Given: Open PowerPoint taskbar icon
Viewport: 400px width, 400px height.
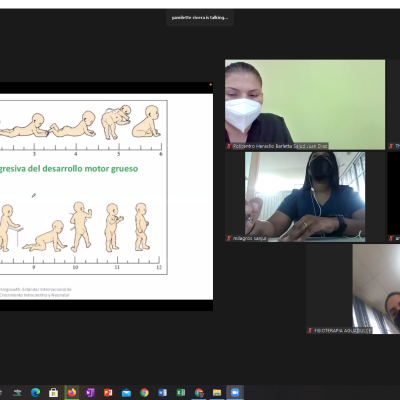Looking at the screenshot, I should (x=108, y=392).
